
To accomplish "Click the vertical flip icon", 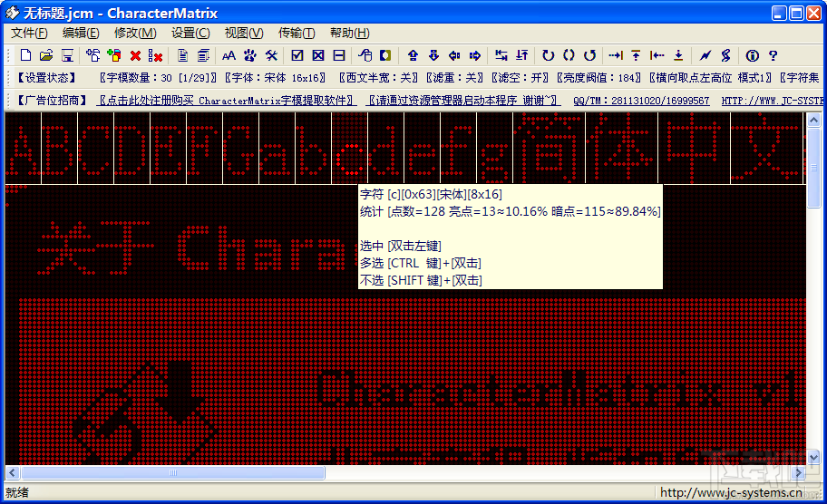I will click(522, 55).
